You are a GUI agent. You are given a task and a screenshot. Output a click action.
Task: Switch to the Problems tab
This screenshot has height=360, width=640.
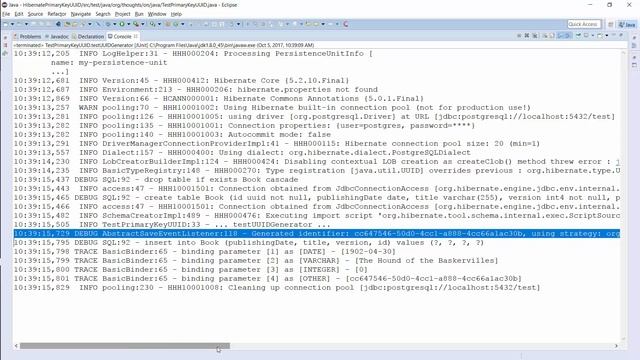tap(27, 36)
